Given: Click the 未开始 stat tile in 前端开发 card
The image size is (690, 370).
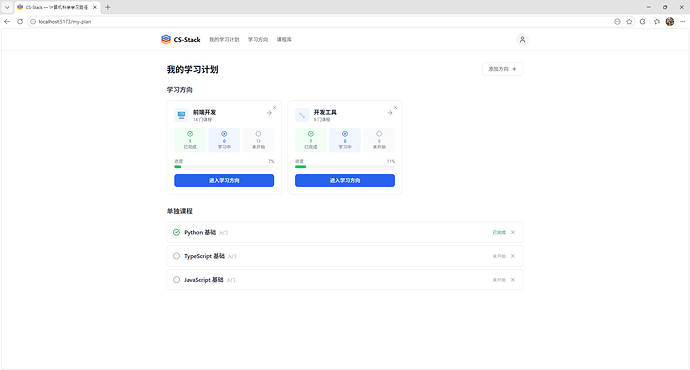Looking at the screenshot, I should (258, 140).
